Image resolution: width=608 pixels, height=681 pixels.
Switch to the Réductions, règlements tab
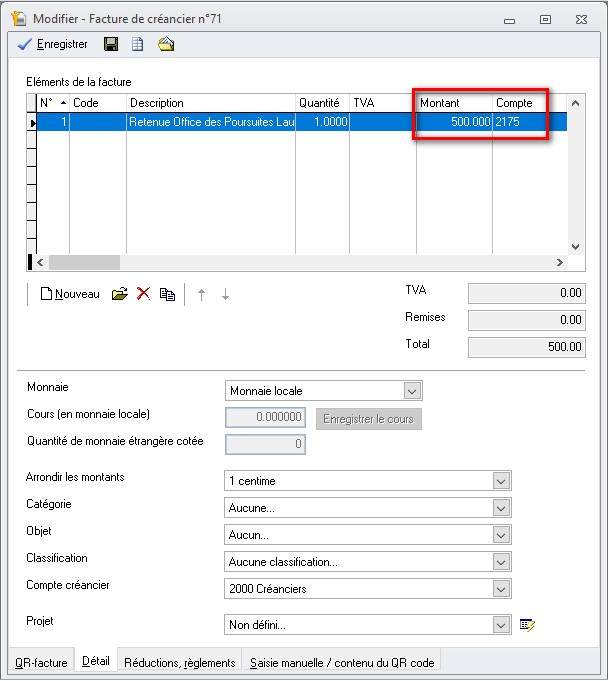[180, 662]
